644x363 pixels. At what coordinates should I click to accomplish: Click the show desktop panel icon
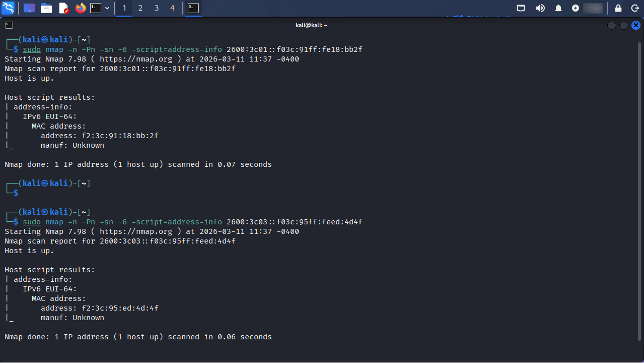coord(29,8)
